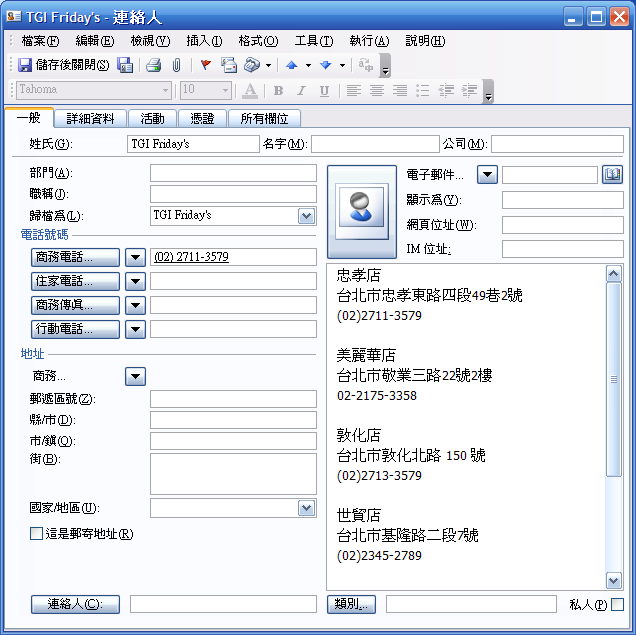Toggle bold formatting
The image size is (636, 635).
tap(278, 90)
